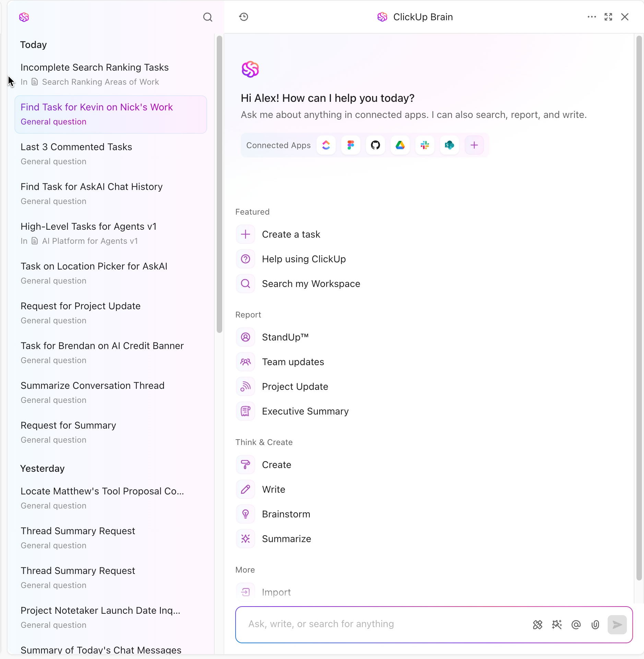The width and height of the screenshot is (644, 659).
Task: Click the ClickUp Brain logo in sidebar header
Action: [24, 17]
